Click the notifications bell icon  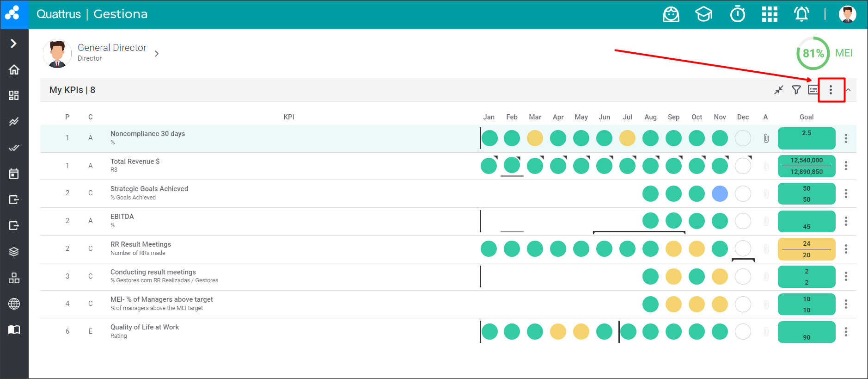coord(801,14)
